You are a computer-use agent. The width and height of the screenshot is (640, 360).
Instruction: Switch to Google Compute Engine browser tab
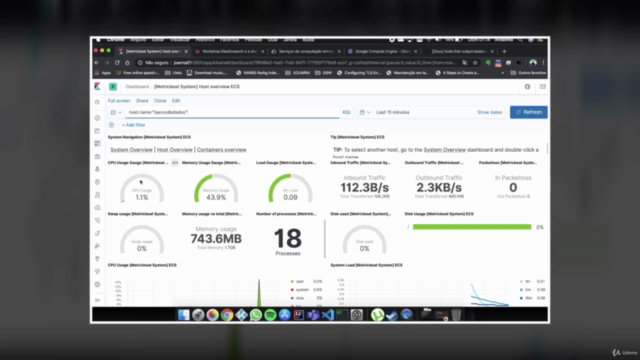(x=382, y=51)
